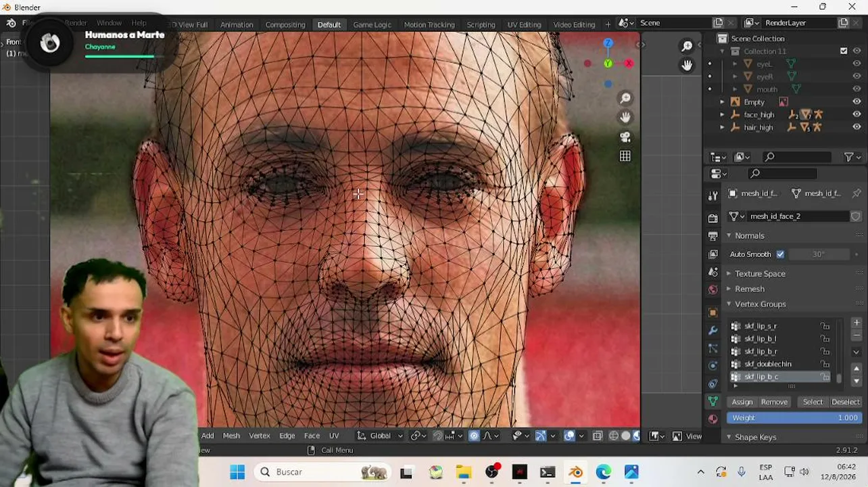This screenshot has height=487, width=868.
Task: Click the red X axis on navigation gizmo
Action: pos(629,64)
